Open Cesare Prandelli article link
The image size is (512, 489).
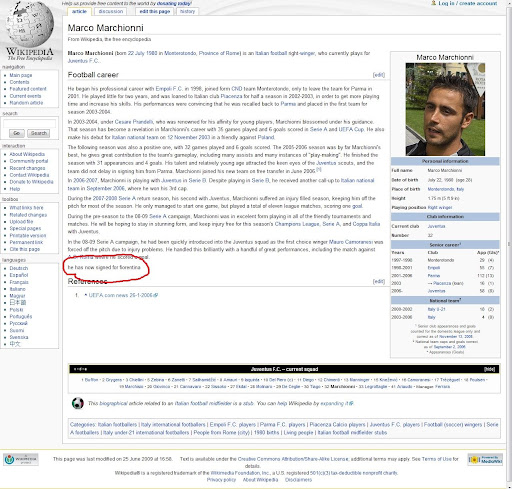(x=134, y=122)
